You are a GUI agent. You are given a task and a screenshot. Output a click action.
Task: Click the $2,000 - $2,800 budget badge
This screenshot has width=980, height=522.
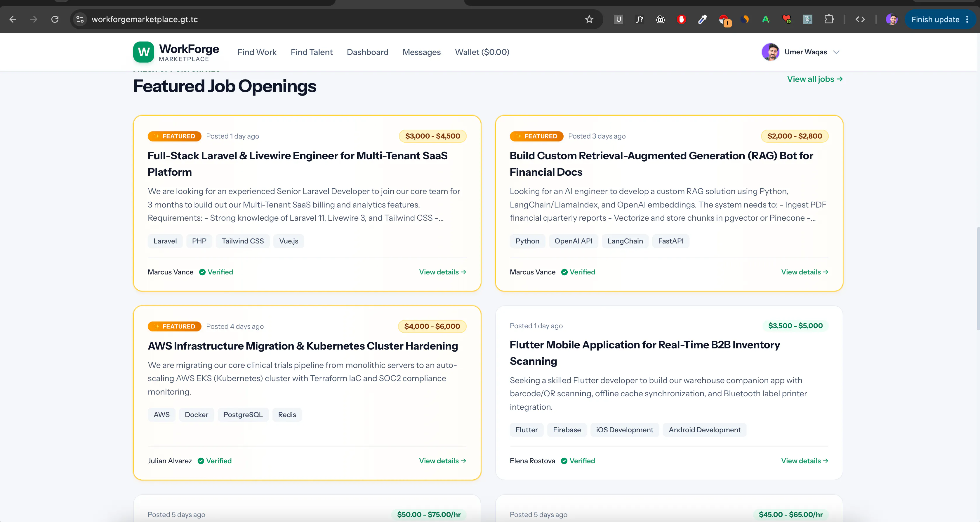[x=795, y=136]
